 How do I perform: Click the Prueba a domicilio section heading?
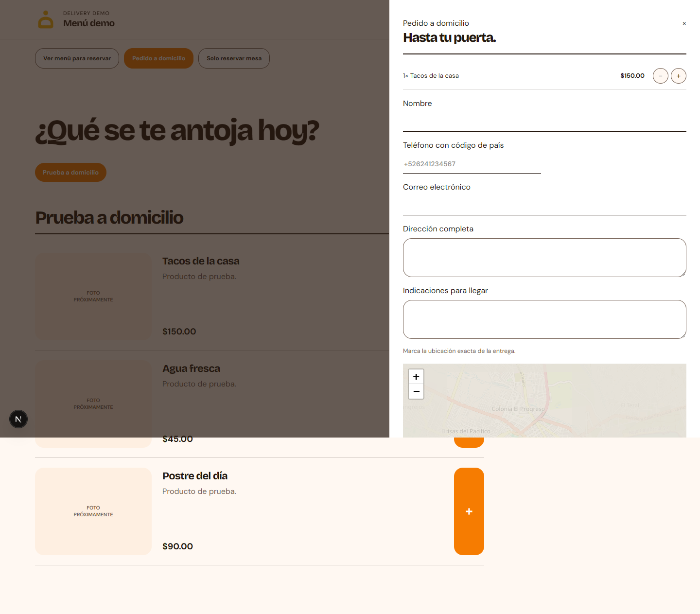click(x=109, y=218)
